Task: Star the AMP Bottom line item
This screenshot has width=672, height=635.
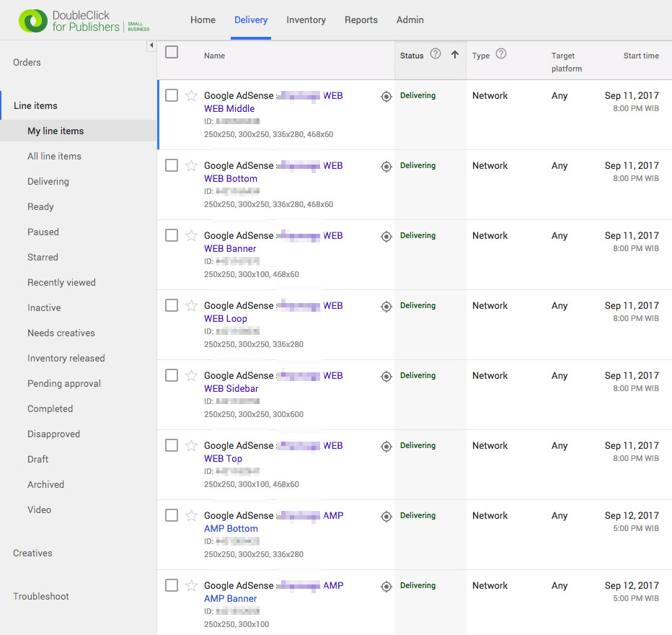Action: coord(191,515)
